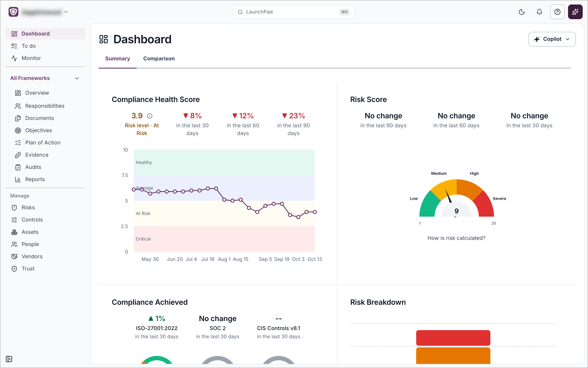Click the last data point on Oct 13
The width and height of the screenshot is (588, 368).
point(315,212)
